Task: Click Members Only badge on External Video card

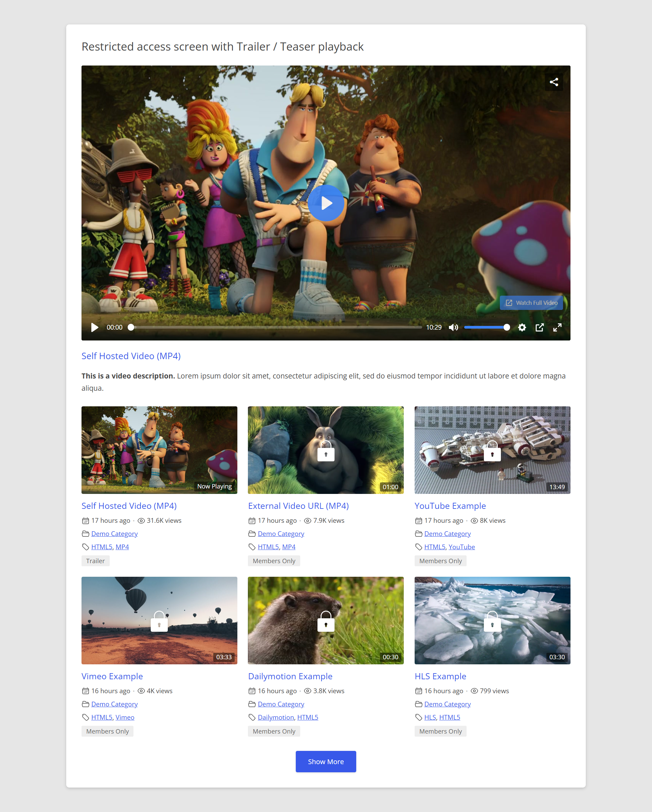Action: tap(274, 561)
